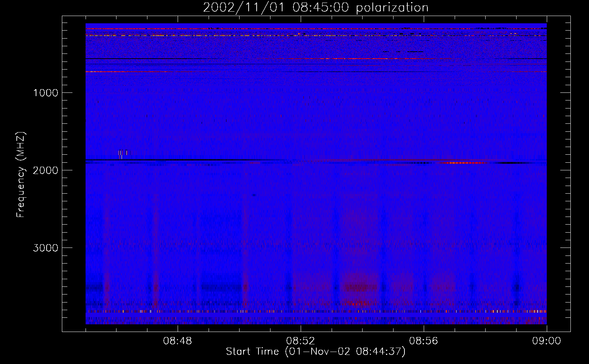Click the 3000 frequency tick label
The width and height of the screenshot is (589, 364).
(x=46, y=248)
